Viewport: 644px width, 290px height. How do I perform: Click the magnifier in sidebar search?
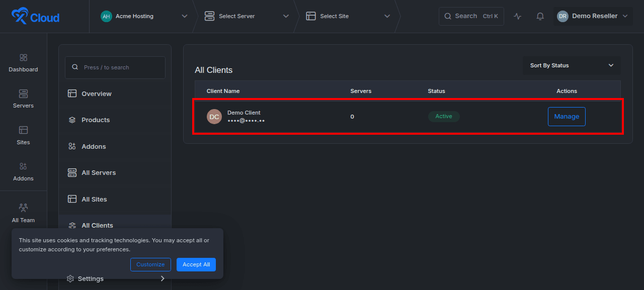coord(75,67)
